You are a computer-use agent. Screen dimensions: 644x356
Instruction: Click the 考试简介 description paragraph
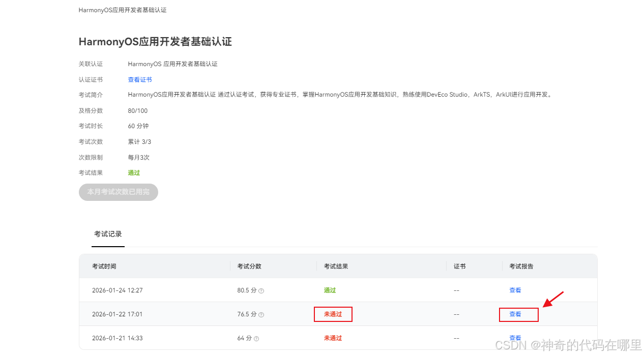[340, 95]
